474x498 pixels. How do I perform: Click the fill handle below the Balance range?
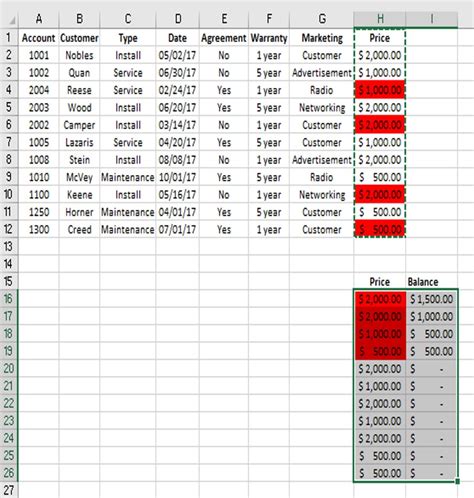pyautogui.click(x=458, y=481)
